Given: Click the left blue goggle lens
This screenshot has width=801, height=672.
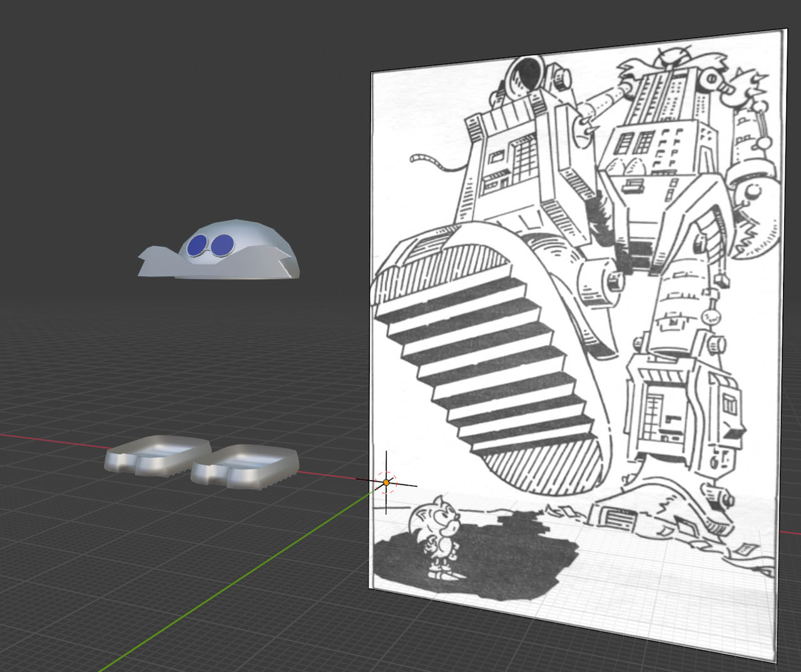Looking at the screenshot, I should 197,245.
